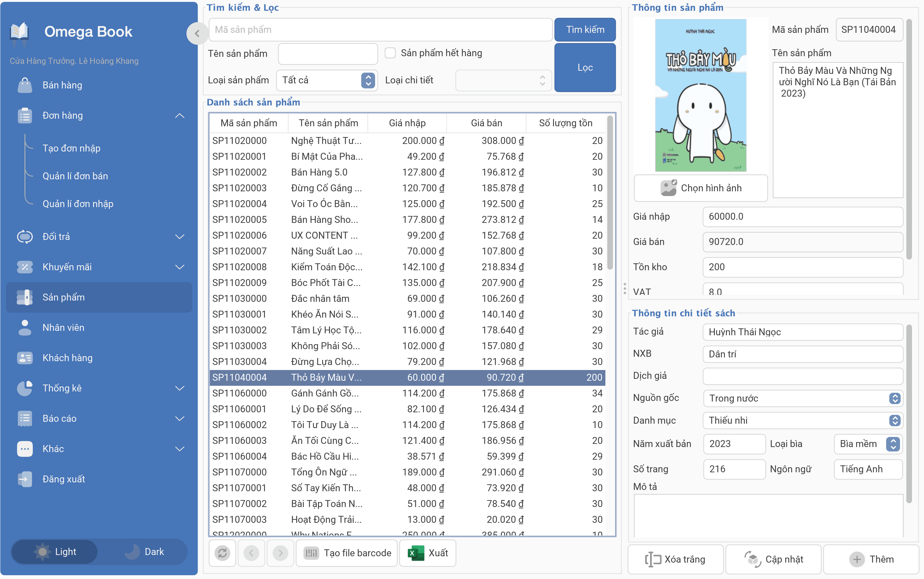Click the Tìm kiếm search button
Viewport: 924px width, 579px height.
585,29
